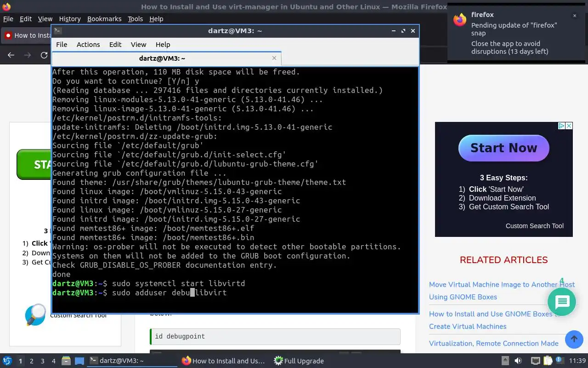Screen dimensions: 588x368
Task: Click the green START button on left ad
Action: tap(34, 164)
